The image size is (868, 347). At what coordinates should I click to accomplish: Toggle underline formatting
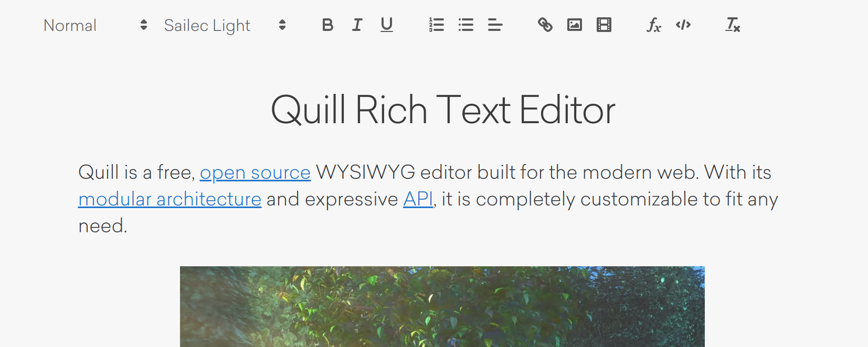tap(387, 25)
